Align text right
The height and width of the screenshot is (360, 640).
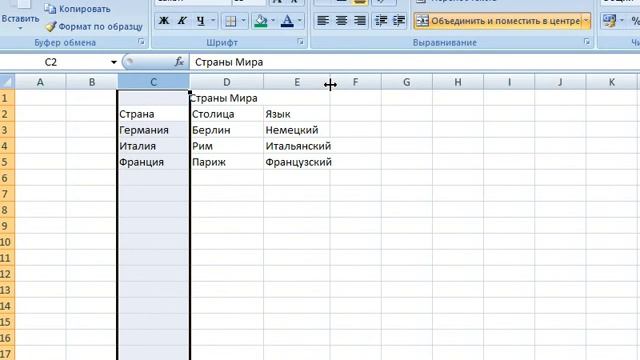click(360, 21)
